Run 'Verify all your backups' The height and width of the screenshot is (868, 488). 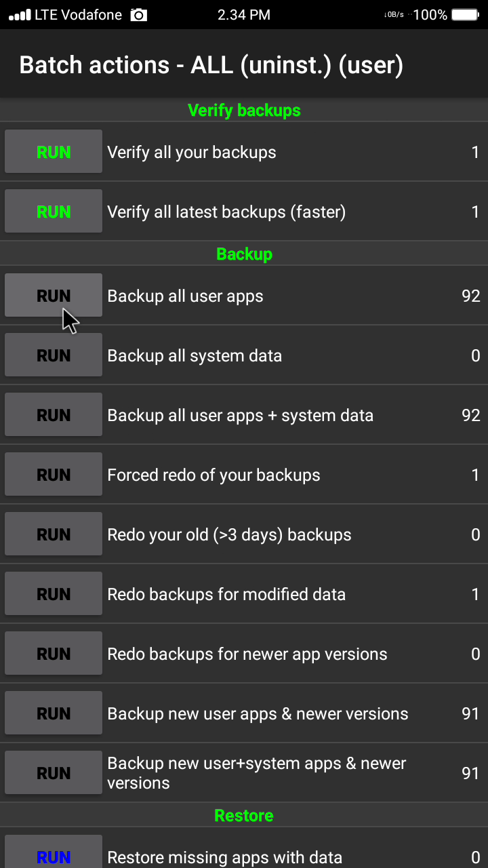54,153
